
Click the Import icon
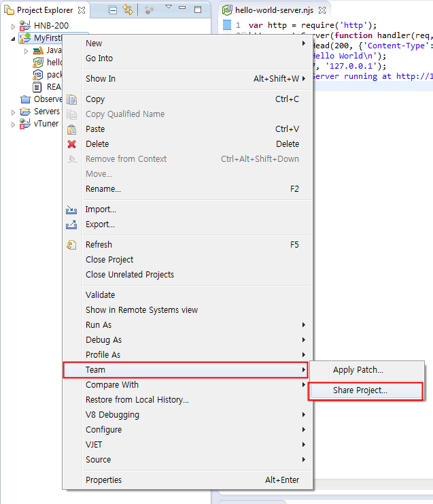pyautogui.click(x=71, y=210)
